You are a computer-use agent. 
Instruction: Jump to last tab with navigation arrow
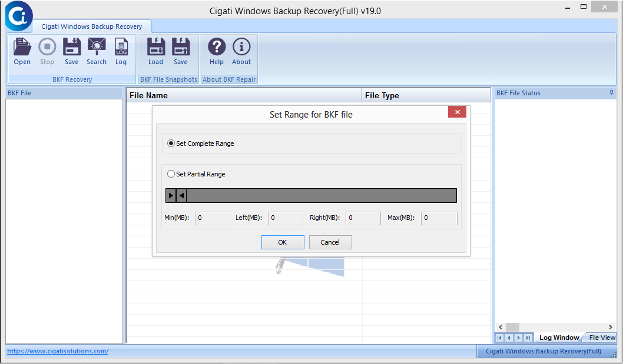pyautogui.click(x=528, y=338)
